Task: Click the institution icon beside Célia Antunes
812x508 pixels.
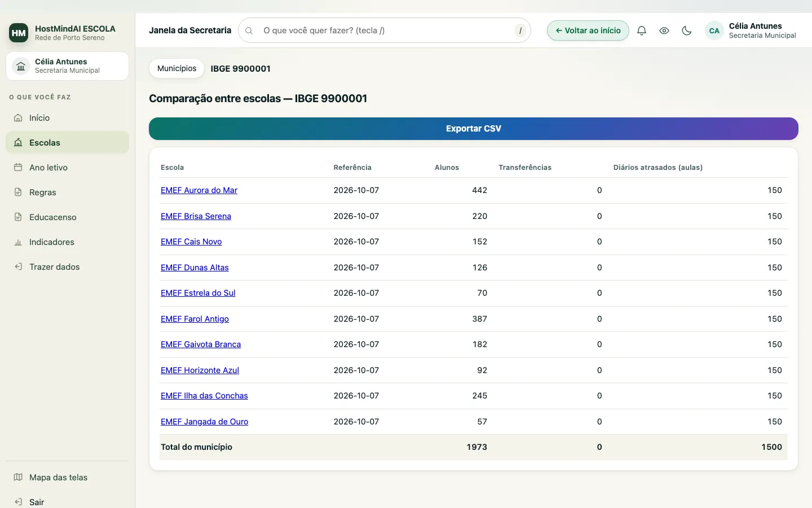Action: [x=21, y=66]
